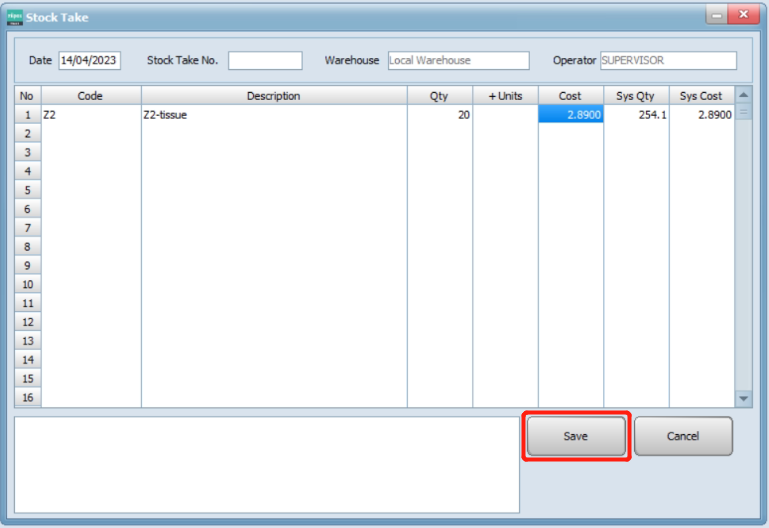Click the Cancel button

click(683, 436)
